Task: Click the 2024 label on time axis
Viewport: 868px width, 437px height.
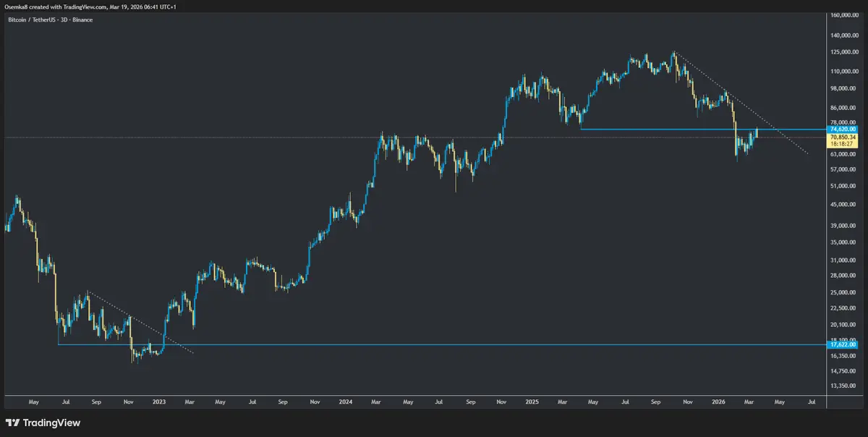Action: click(345, 400)
